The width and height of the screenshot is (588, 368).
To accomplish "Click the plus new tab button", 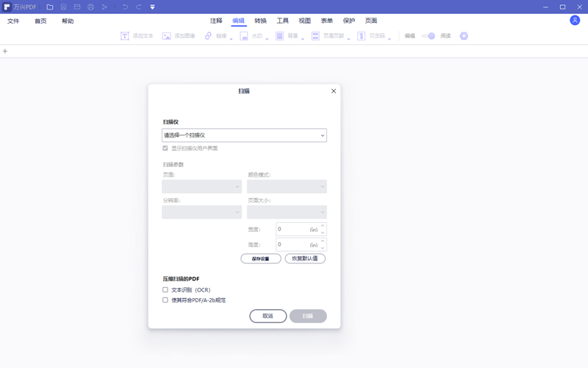I will 5,51.
